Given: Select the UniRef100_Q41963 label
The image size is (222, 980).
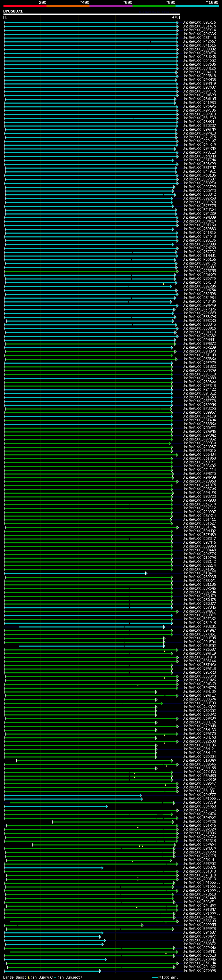Looking at the screenshot, I should point(199,103).
